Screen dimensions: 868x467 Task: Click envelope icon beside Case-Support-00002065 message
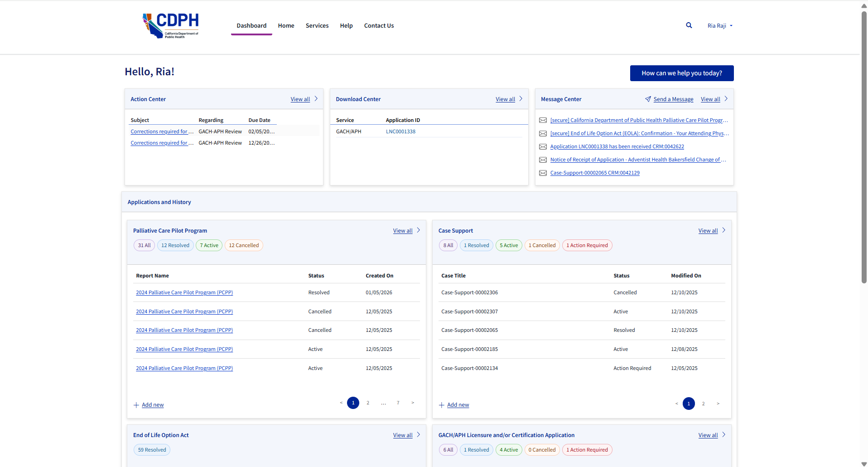click(543, 173)
